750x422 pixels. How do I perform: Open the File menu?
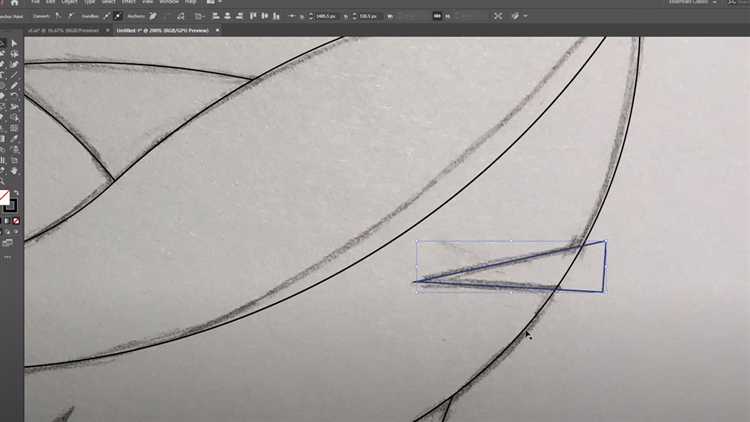tap(35, 2)
